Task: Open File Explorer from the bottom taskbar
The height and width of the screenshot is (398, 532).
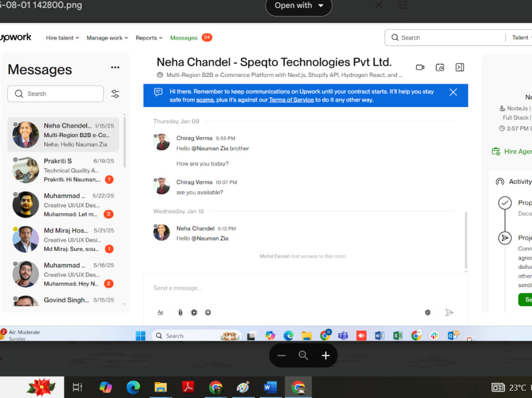Action: tap(161, 387)
